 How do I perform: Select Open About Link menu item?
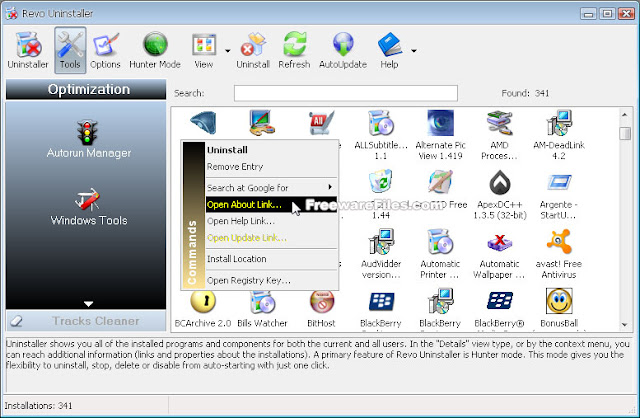(271, 205)
